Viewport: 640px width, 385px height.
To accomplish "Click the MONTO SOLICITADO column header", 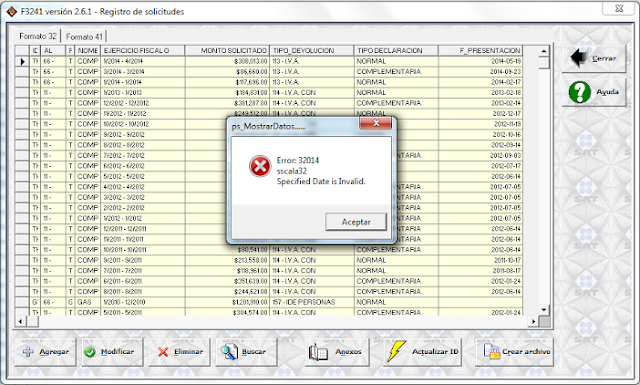I will pos(227,51).
